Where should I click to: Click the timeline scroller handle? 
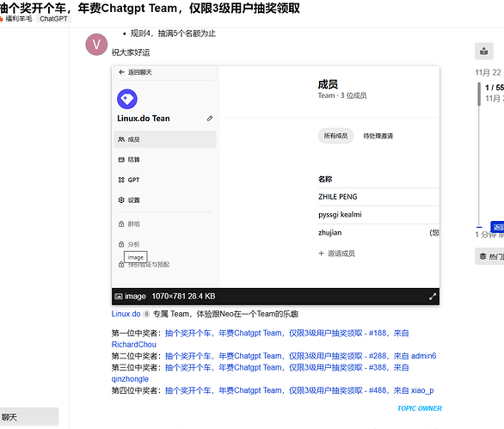click(x=479, y=94)
